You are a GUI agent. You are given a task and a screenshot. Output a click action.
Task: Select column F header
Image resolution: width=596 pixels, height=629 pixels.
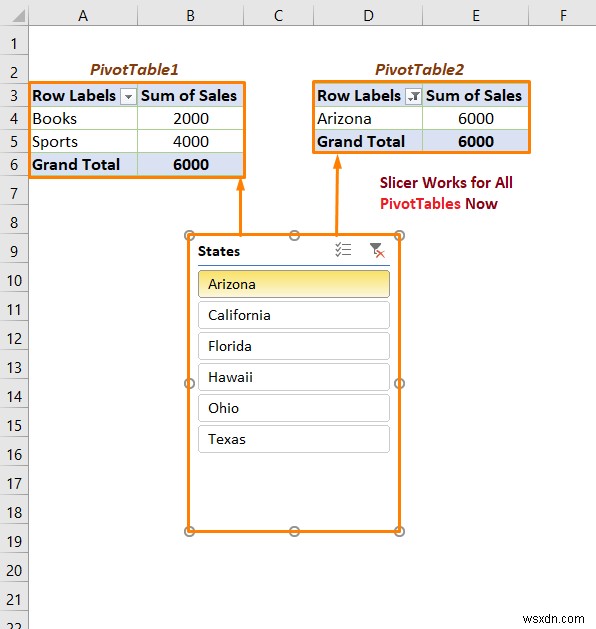click(563, 16)
